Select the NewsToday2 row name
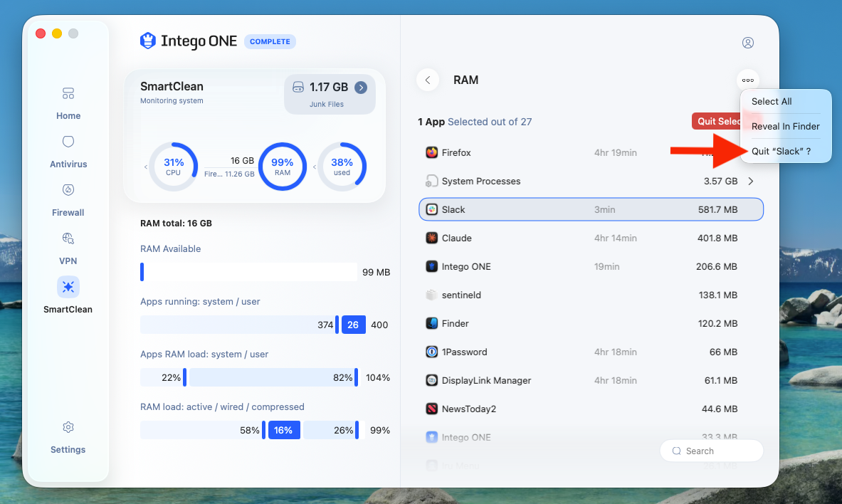842x504 pixels. tap(469, 409)
